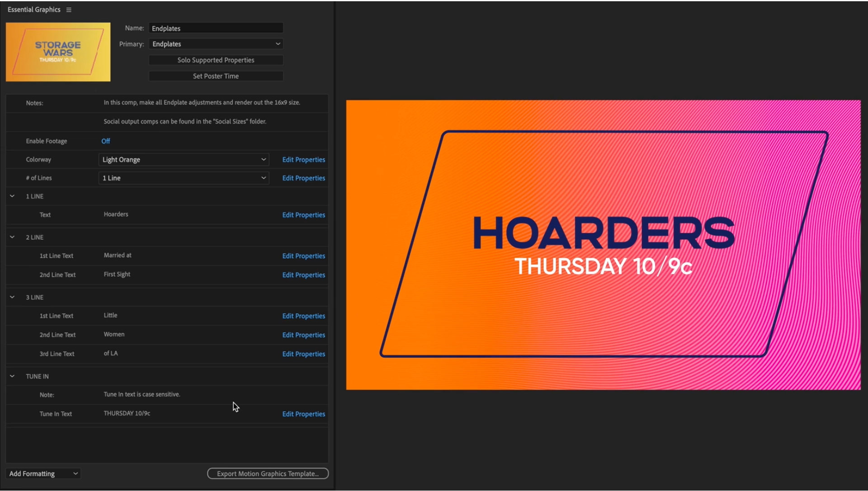Click the first Notes text about Endplate adjustments
The width and height of the screenshot is (868, 491).
(x=202, y=103)
